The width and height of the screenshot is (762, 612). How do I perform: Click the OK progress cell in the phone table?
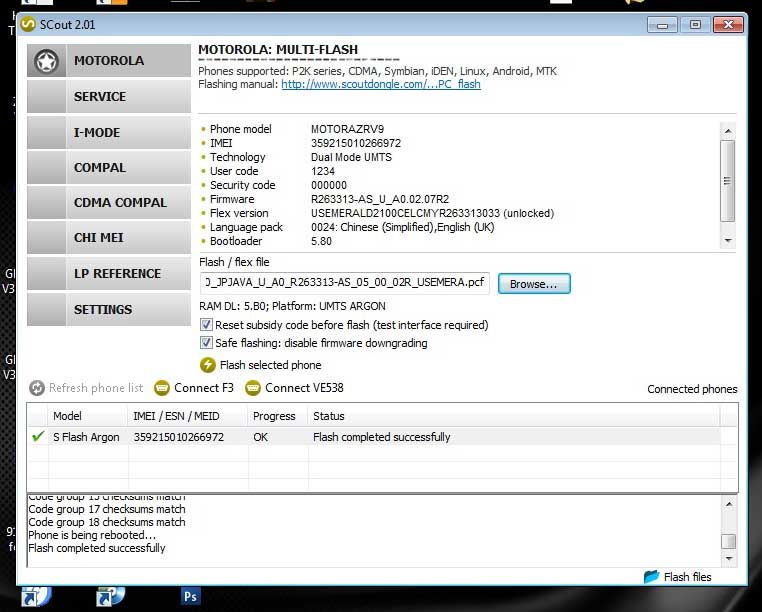coord(260,437)
